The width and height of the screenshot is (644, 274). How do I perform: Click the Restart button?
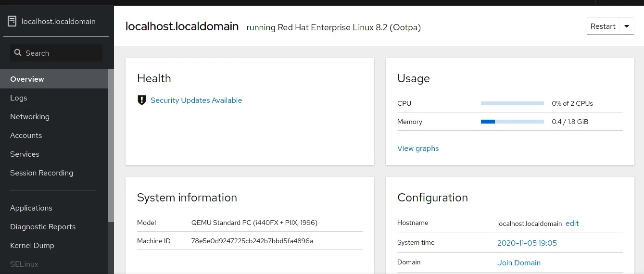[603, 26]
